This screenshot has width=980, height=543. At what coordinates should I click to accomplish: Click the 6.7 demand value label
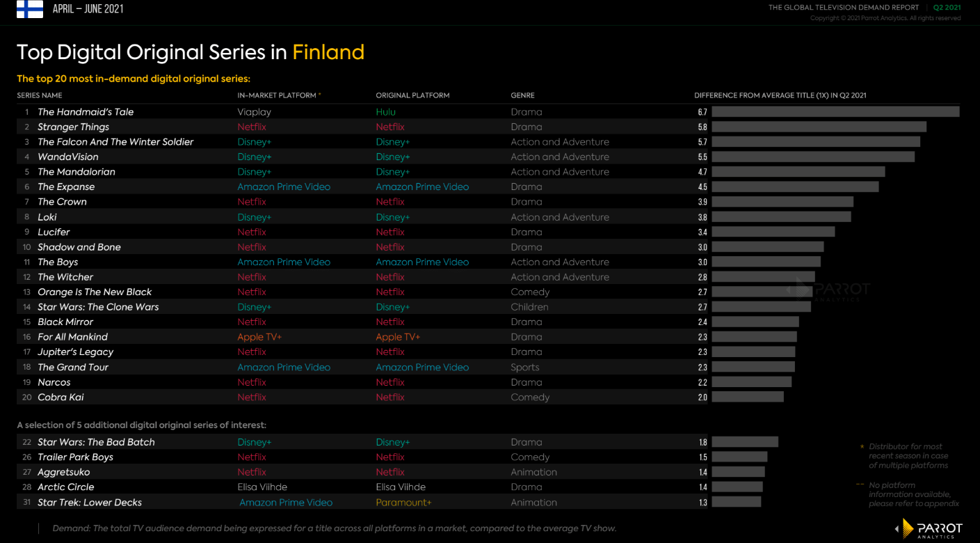(x=702, y=112)
